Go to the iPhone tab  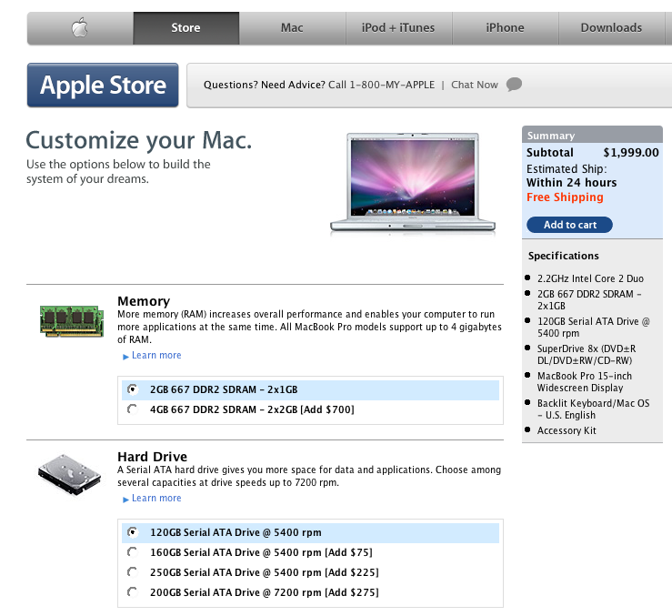pos(505,28)
